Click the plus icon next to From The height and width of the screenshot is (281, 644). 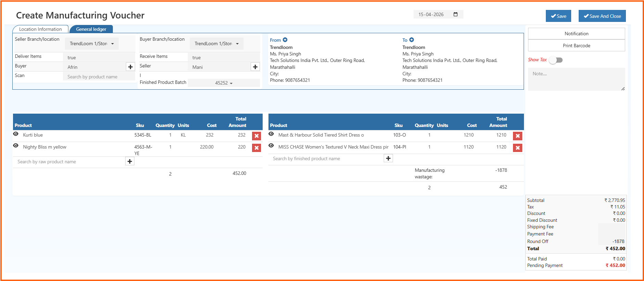point(285,40)
